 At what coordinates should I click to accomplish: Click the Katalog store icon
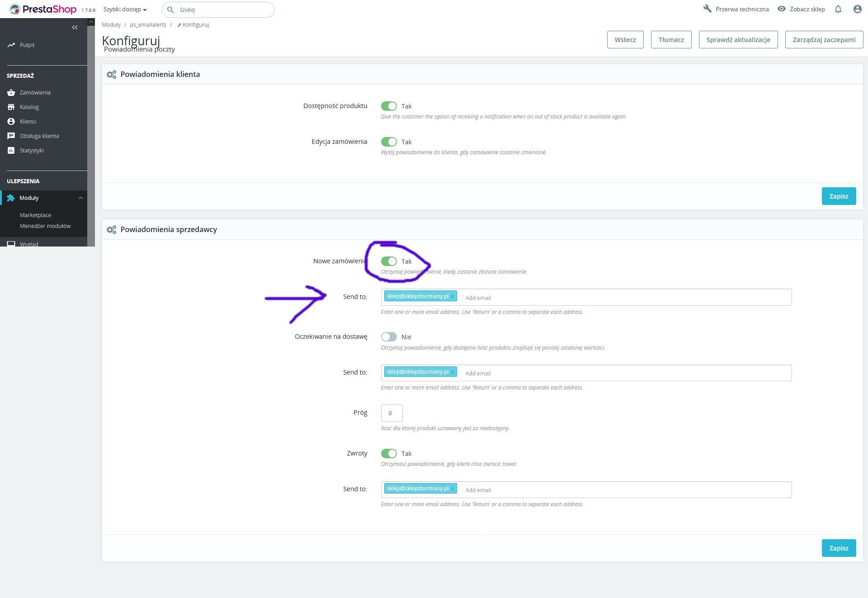coord(11,107)
